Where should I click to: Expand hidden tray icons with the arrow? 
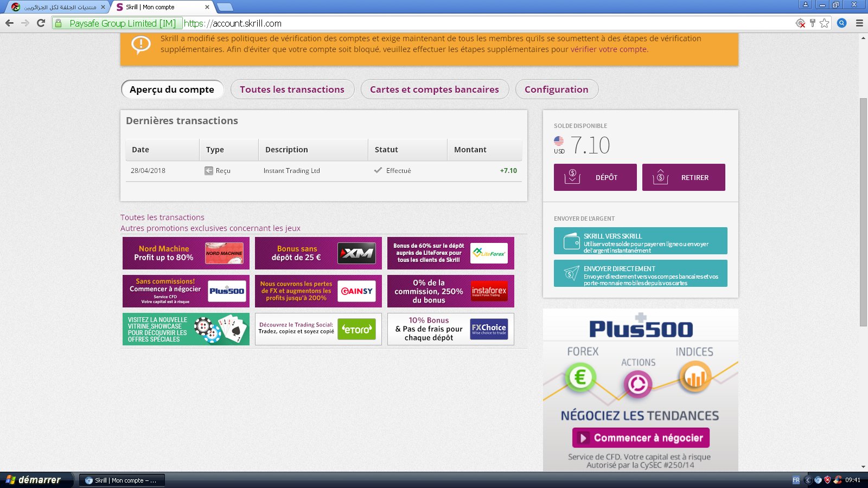point(808,480)
